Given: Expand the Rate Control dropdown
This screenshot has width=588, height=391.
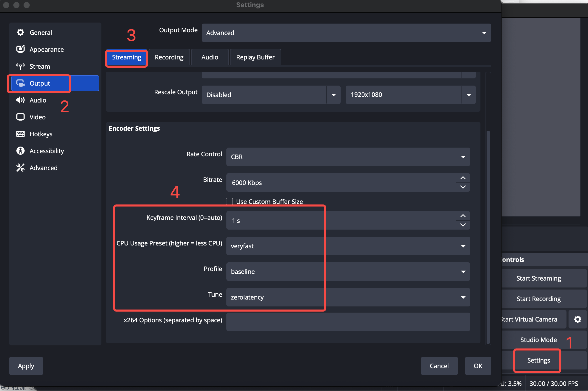Looking at the screenshot, I should 348,157.
